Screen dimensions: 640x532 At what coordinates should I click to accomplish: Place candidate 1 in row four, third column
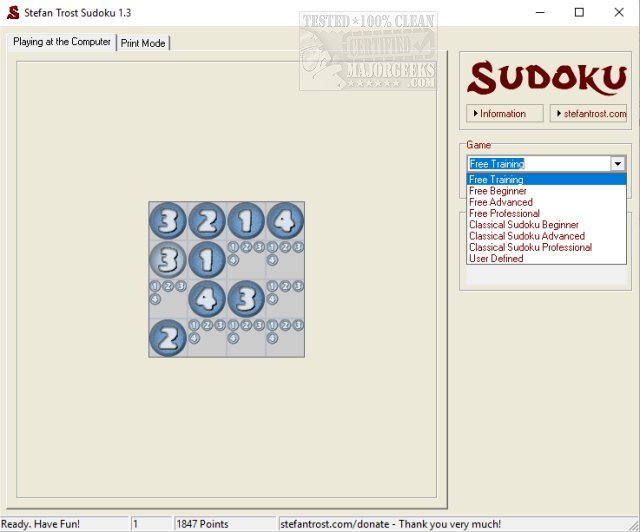pyautogui.click(x=233, y=325)
